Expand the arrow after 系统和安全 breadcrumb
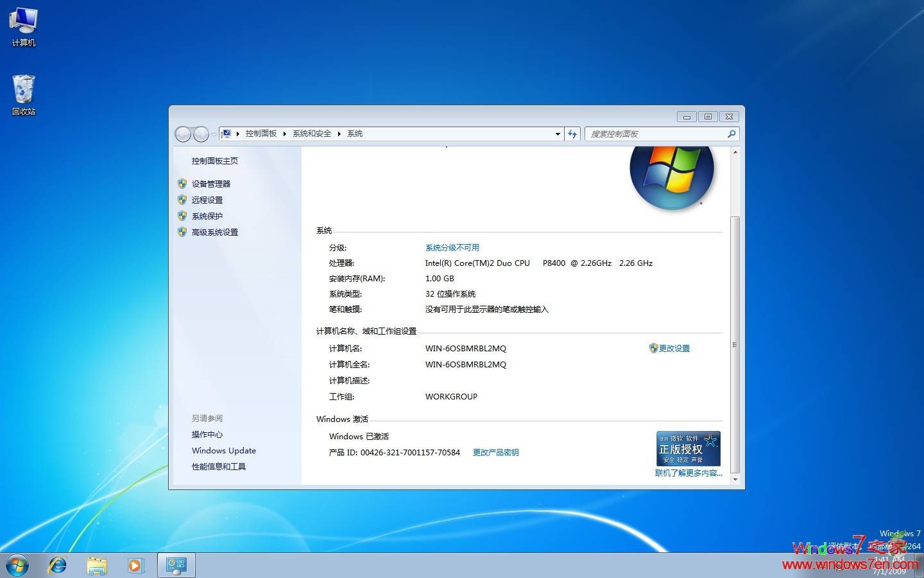Image resolution: width=924 pixels, height=578 pixels. (340, 134)
